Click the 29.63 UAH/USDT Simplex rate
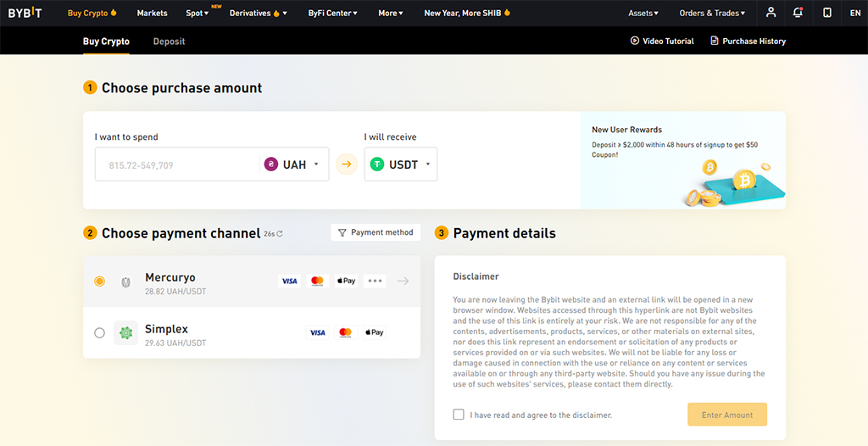Viewport: 868px width, 446px height. [x=175, y=343]
